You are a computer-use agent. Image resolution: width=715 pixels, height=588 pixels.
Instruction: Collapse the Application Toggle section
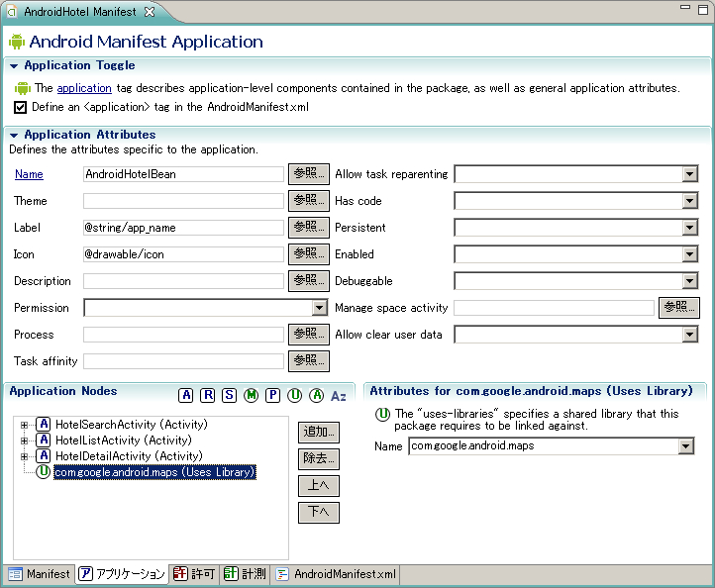tap(15, 66)
